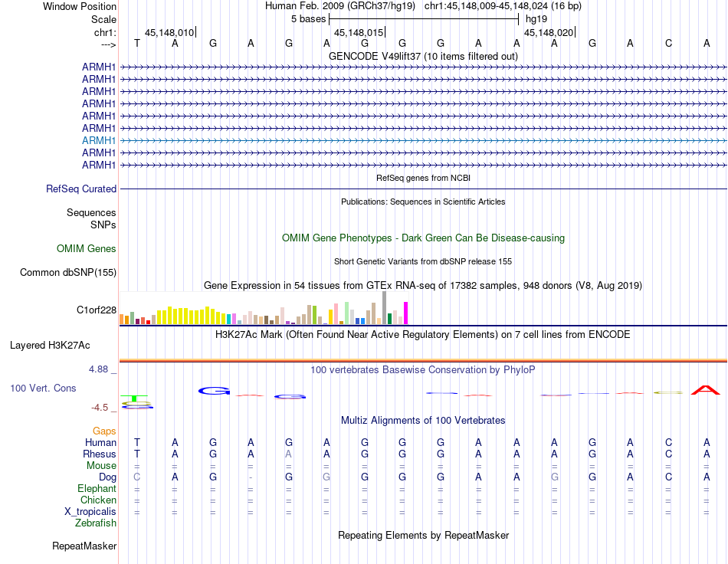Select the Mouse alignment row label

click(101, 466)
